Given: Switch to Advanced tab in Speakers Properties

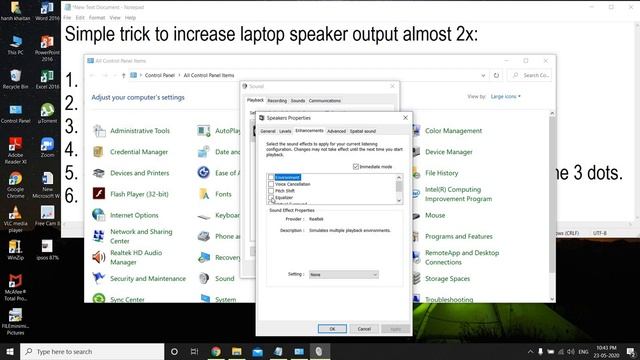Looking at the screenshot, I should pyautogui.click(x=336, y=131).
